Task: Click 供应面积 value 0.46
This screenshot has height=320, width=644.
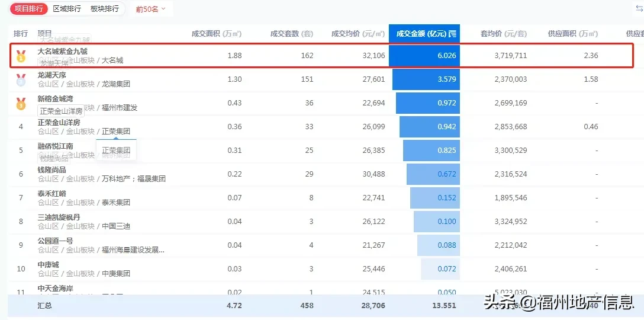Action: pyautogui.click(x=591, y=127)
